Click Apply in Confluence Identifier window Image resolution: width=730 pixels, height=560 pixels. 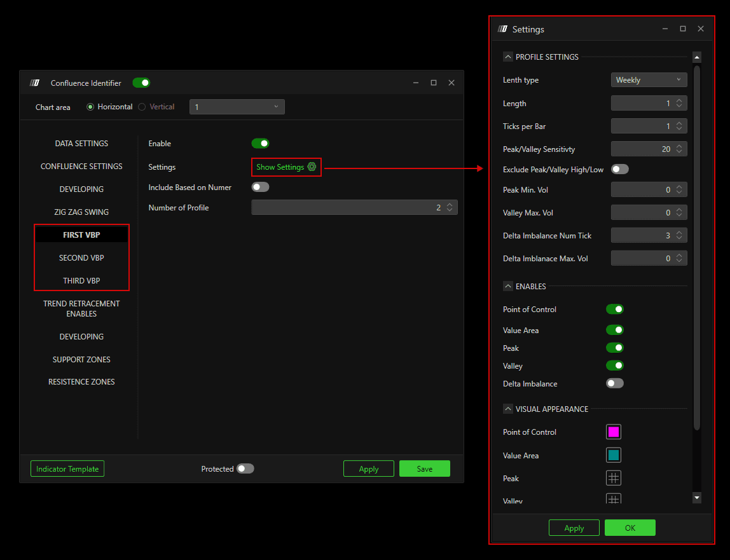[x=369, y=468]
